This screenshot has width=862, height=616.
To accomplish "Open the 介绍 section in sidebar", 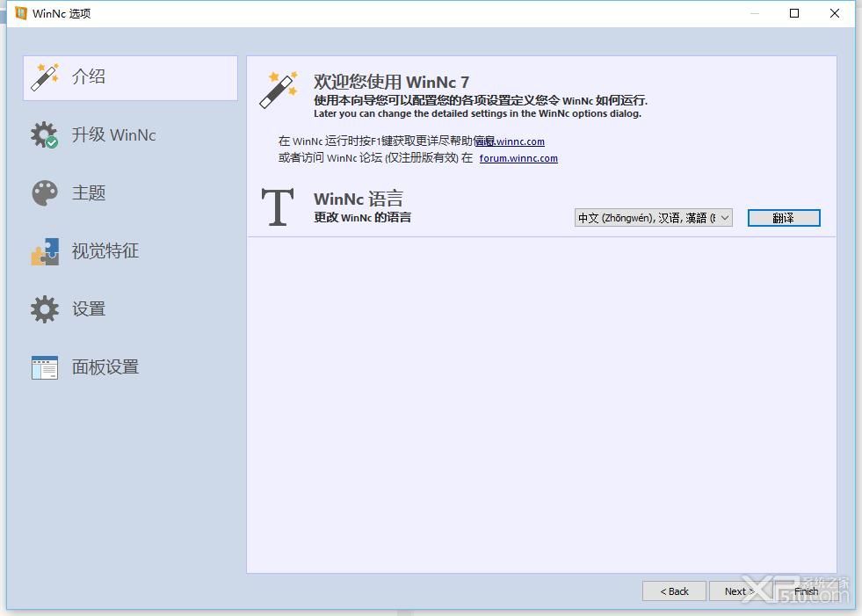I will (x=130, y=77).
